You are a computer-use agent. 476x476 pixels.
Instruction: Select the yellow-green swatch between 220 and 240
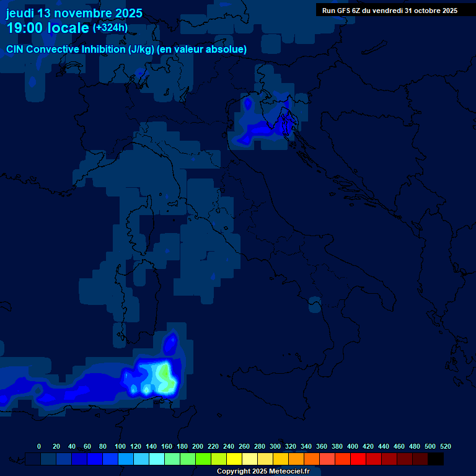[x=219, y=459]
